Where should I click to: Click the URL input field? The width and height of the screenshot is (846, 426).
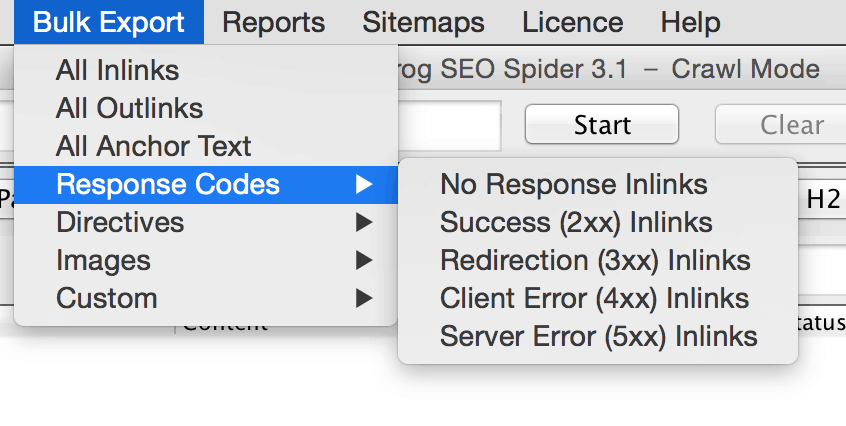coord(450,126)
